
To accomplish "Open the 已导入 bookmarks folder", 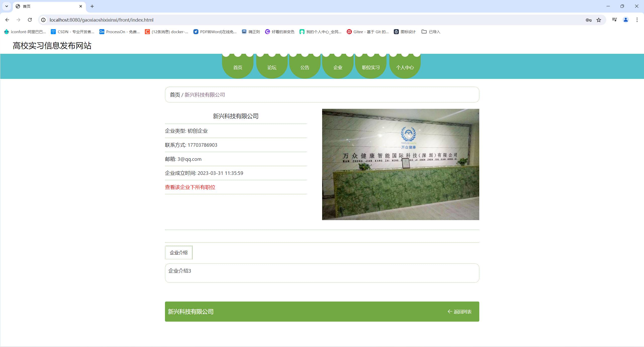I will coord(431,32).
